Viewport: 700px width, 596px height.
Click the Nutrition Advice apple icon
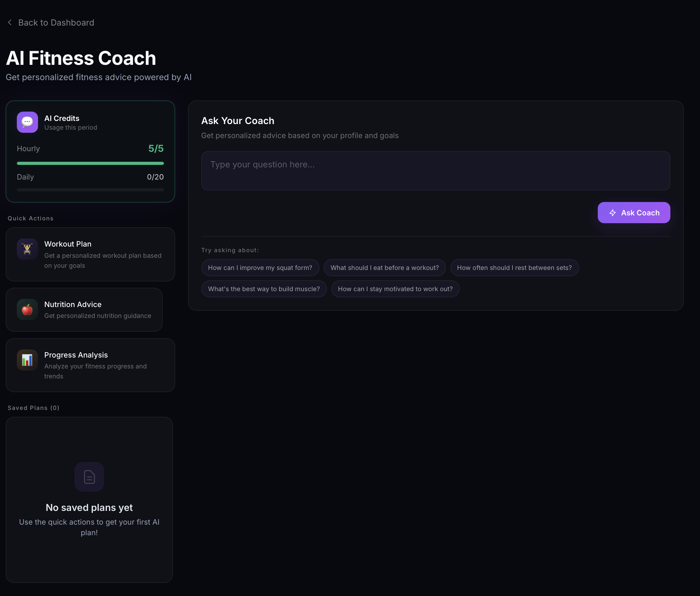point(27,310)
